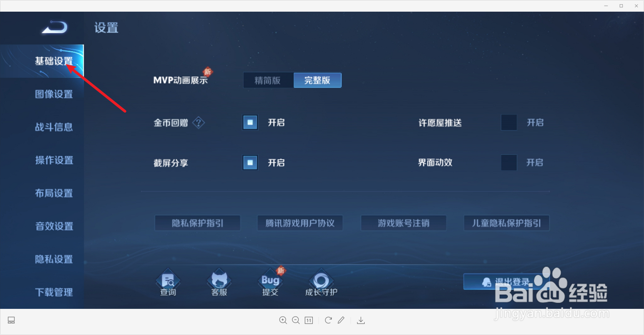The image size is (644, 335).
Task: Click the 界面动效 label
Action: tap(435, 163)
